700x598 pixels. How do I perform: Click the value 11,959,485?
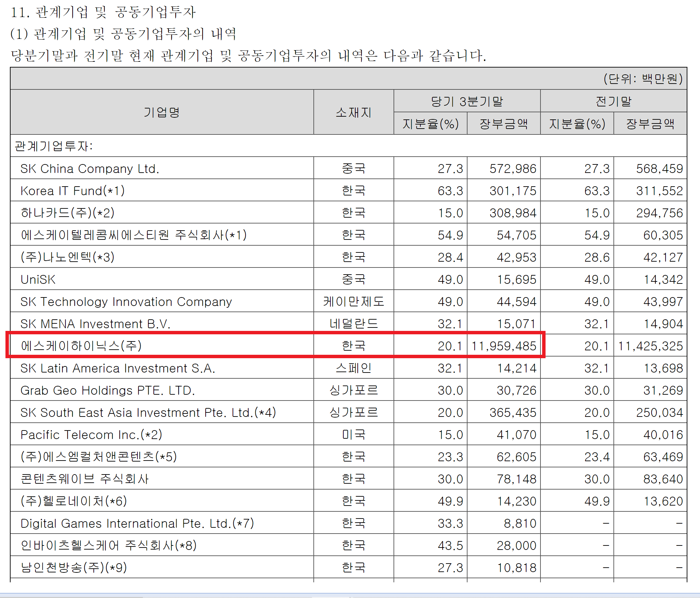[504, 346]
